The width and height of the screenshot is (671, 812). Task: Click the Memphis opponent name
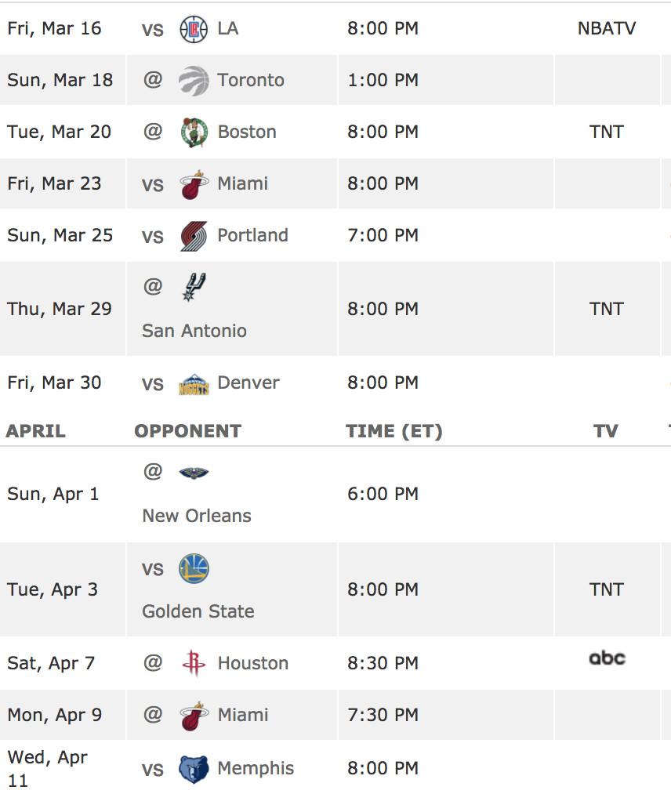click(256, 768)
